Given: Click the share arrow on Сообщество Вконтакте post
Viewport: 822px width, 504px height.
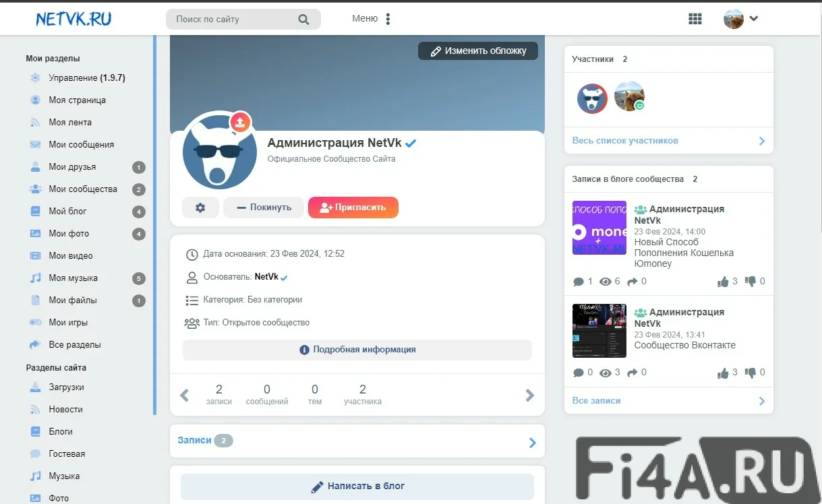Looking at the screenshot, I should coord(633,373).
